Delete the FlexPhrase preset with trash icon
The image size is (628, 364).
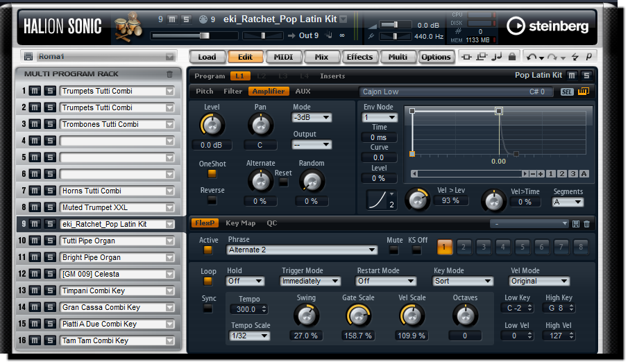click(x=587, y=224)
